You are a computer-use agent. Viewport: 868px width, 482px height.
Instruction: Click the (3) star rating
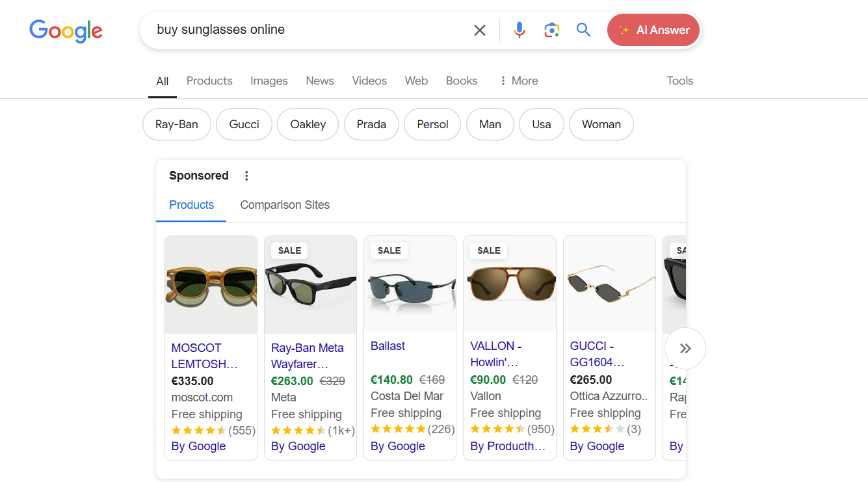pyautogui.click(x=605, y=429)
